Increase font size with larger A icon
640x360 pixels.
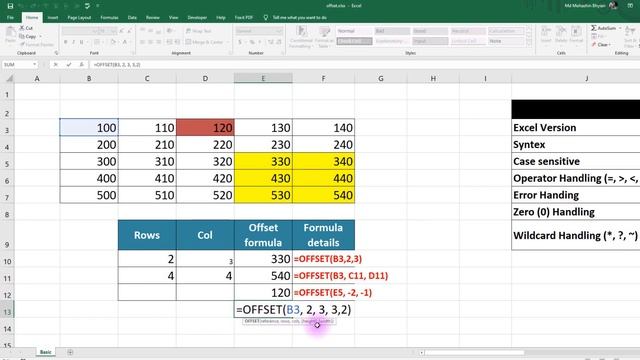[122, 31]
